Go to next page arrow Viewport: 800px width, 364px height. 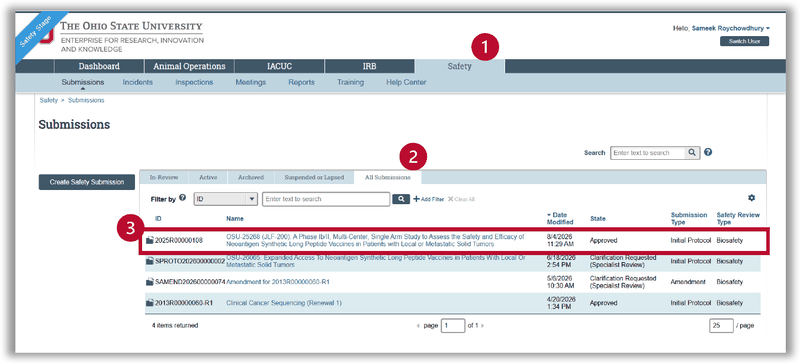click(483, 326)
